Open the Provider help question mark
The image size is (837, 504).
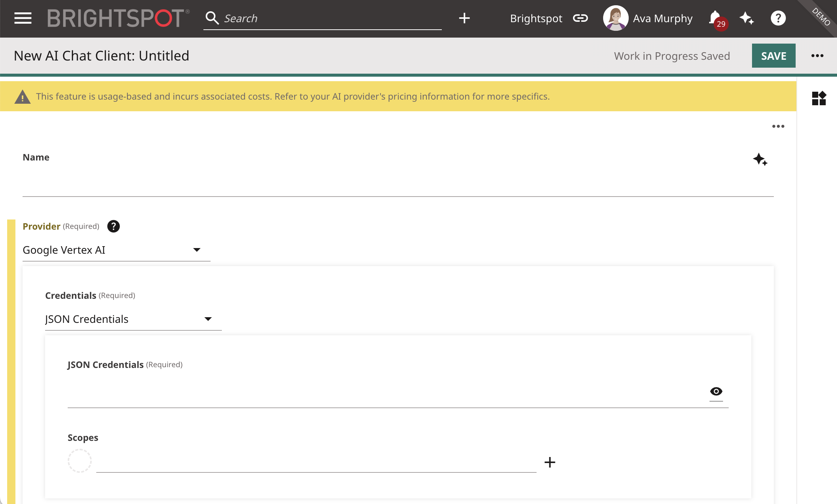[x=113, y=226]
